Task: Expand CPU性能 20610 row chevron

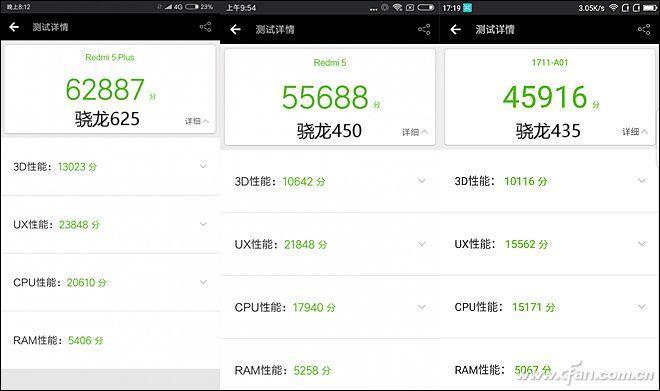Action: pos(203,282)
